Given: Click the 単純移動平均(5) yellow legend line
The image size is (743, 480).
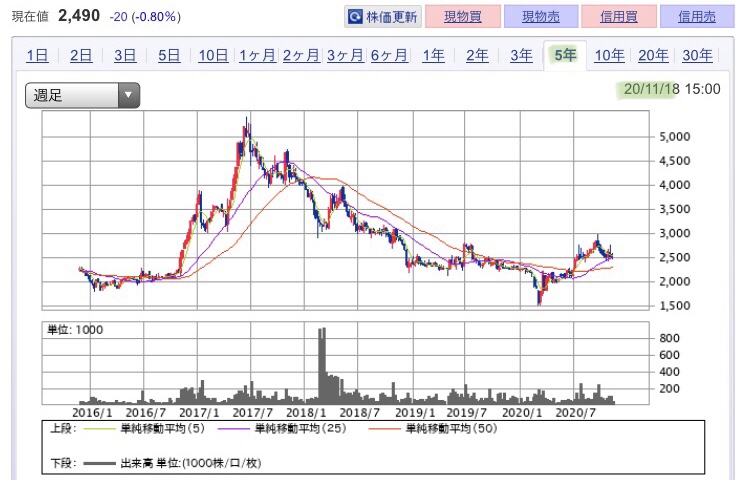Looking at the screenshot, I should [99, 430].
